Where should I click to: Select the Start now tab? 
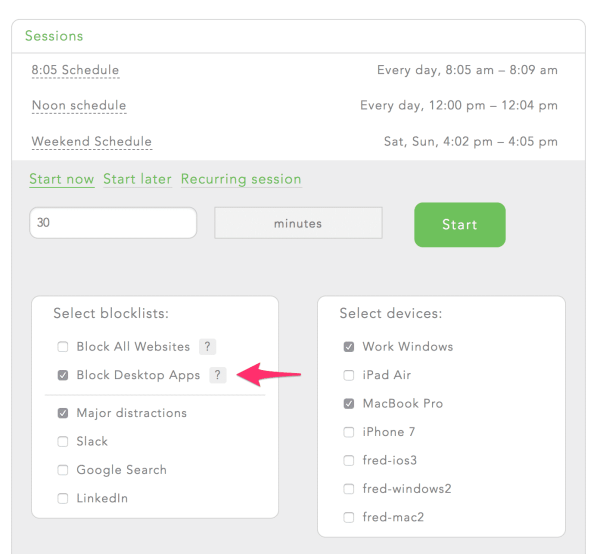pos(62,179)
